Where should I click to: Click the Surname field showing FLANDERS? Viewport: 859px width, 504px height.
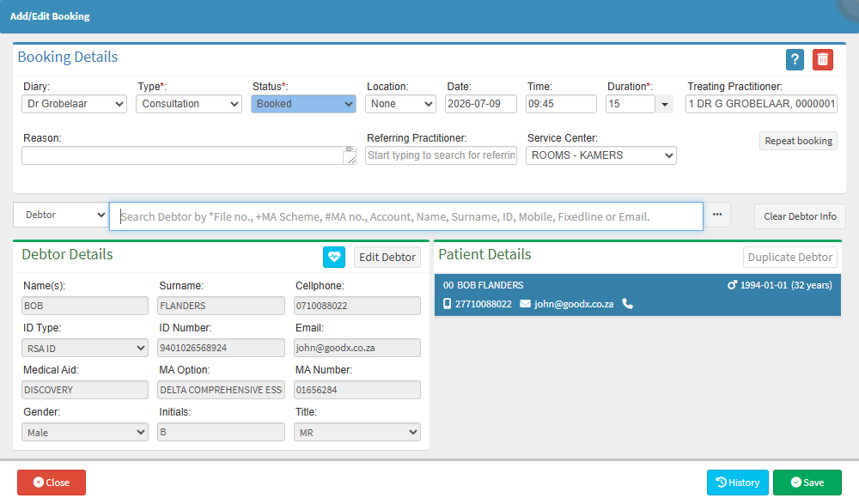(221, 306)
